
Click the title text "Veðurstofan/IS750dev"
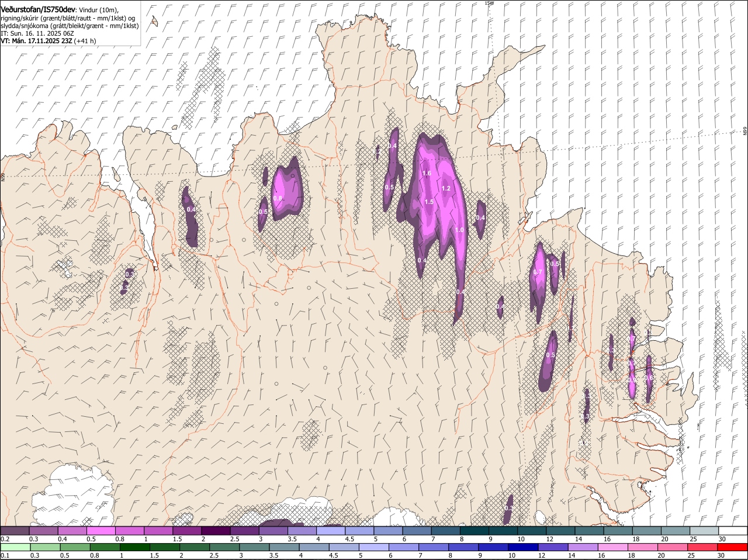pos(38,10)
